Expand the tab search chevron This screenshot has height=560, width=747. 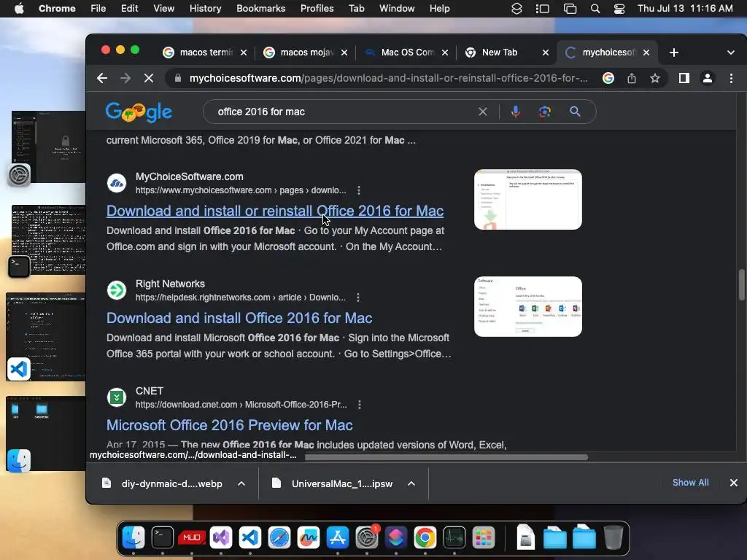(731, 52)
